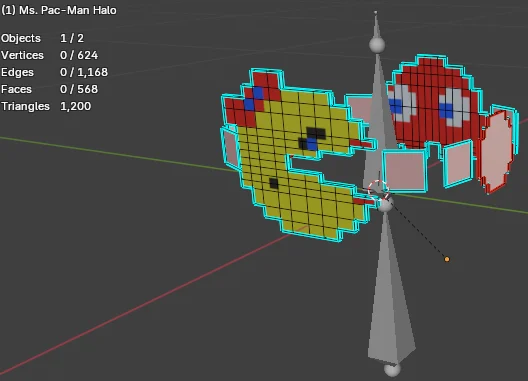Click the "Ms. Pac-Man Halo" object name text

(68, 10)
